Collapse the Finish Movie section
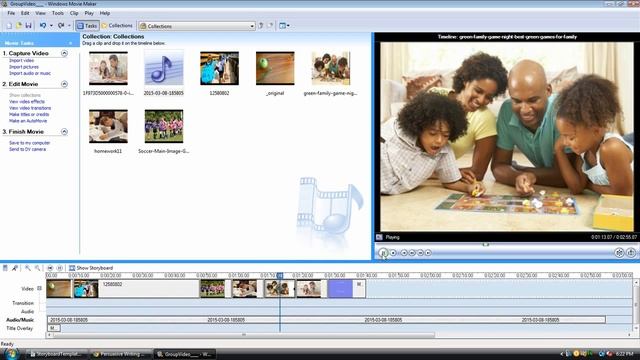Viewport: 640px width, 360px height. coord(64,132)
